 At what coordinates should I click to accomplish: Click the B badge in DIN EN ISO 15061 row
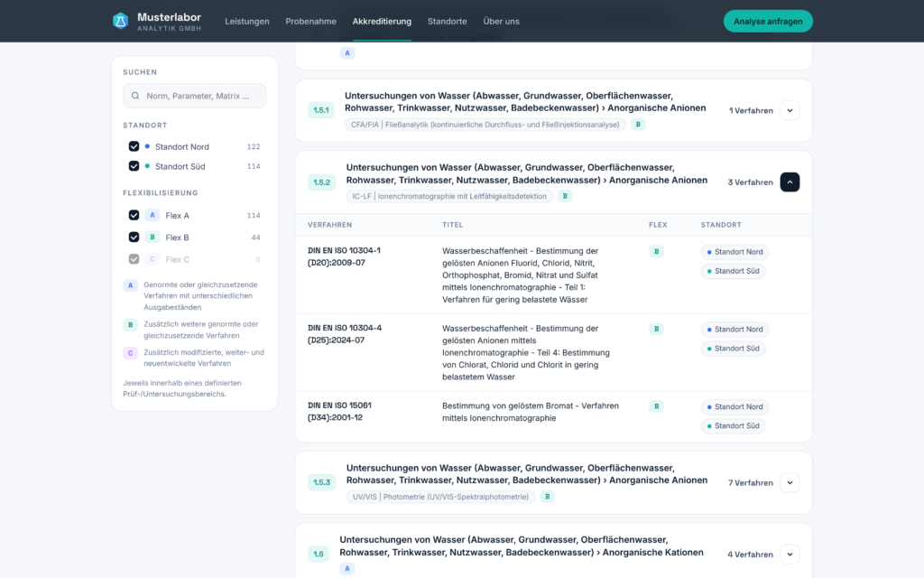click(x=657, y=406)
